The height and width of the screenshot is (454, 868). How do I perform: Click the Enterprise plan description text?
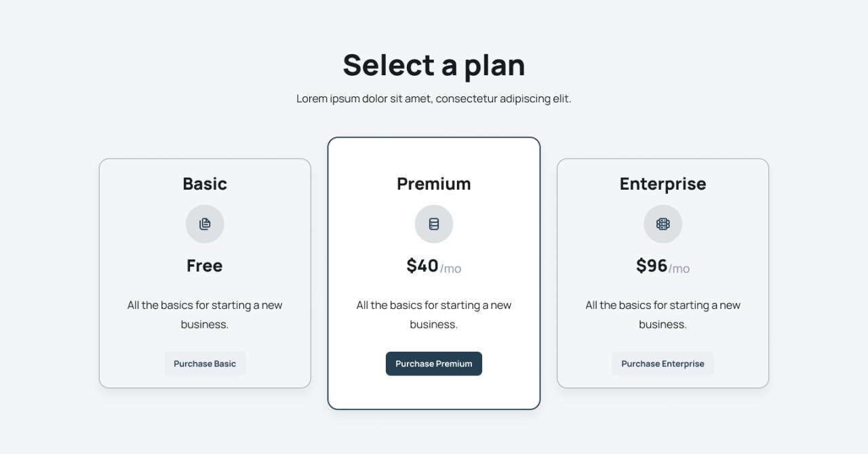point(663,315)
